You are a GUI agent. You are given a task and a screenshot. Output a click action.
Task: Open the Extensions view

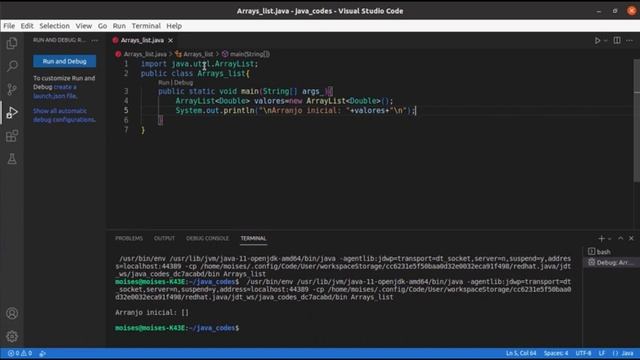(12, 136)
